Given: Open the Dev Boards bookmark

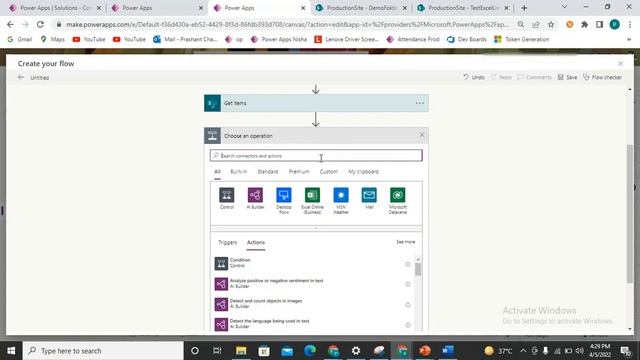Looking at the screenshot, I should [467, 40].
